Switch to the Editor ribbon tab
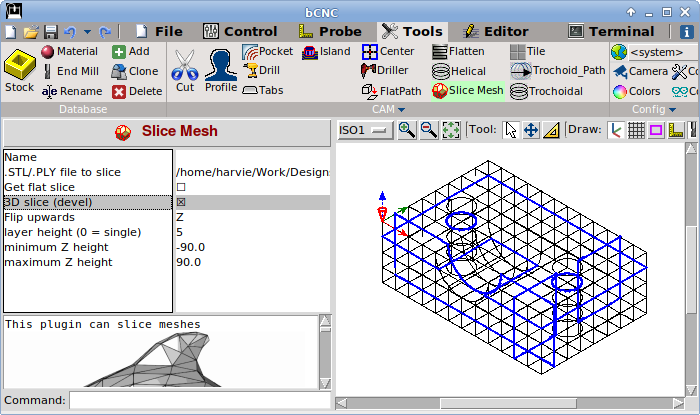The height and width of the screenshot is (415, 700). tap(496, 31)
